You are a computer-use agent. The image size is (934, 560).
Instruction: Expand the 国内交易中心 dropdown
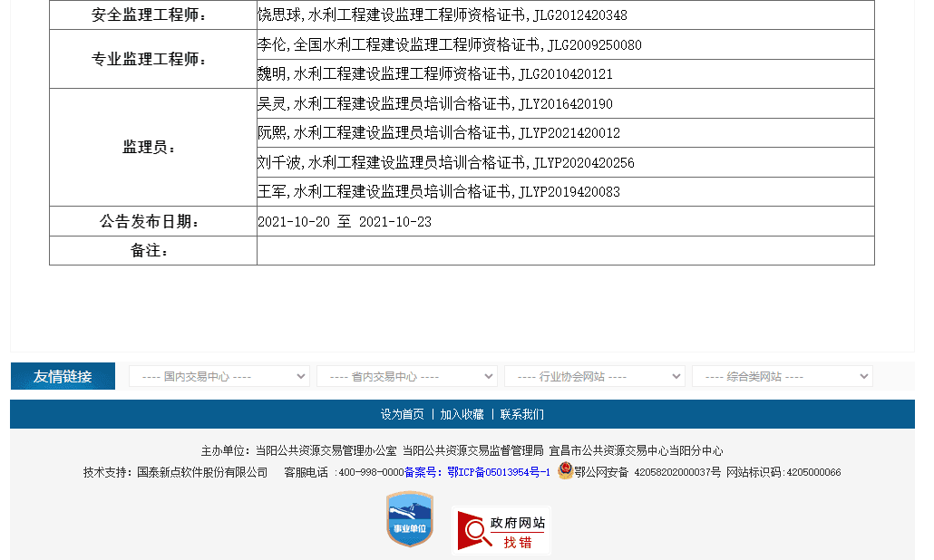(219, 376)
